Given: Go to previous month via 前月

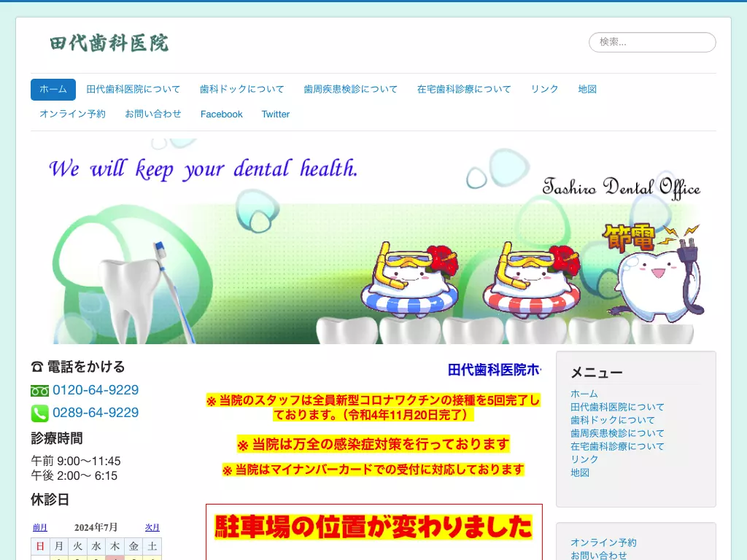Looking at the screenshot, I should coord(40,528).
